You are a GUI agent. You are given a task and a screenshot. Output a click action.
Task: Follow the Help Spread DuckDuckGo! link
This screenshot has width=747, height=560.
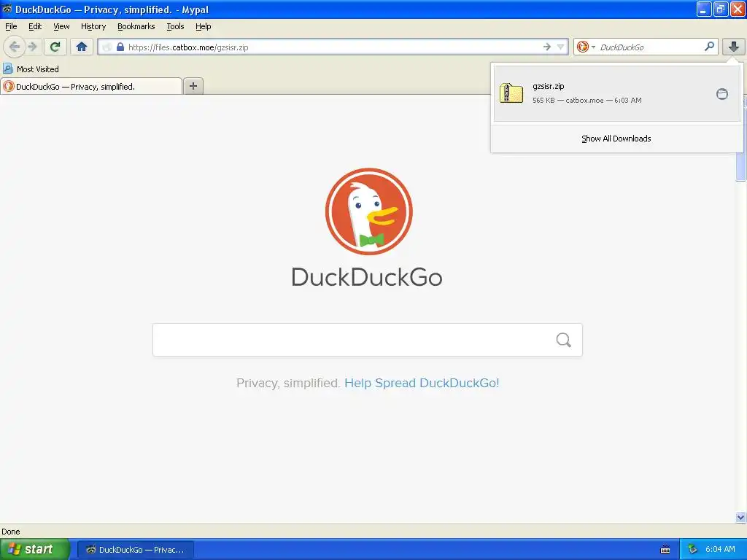point(422,383)
